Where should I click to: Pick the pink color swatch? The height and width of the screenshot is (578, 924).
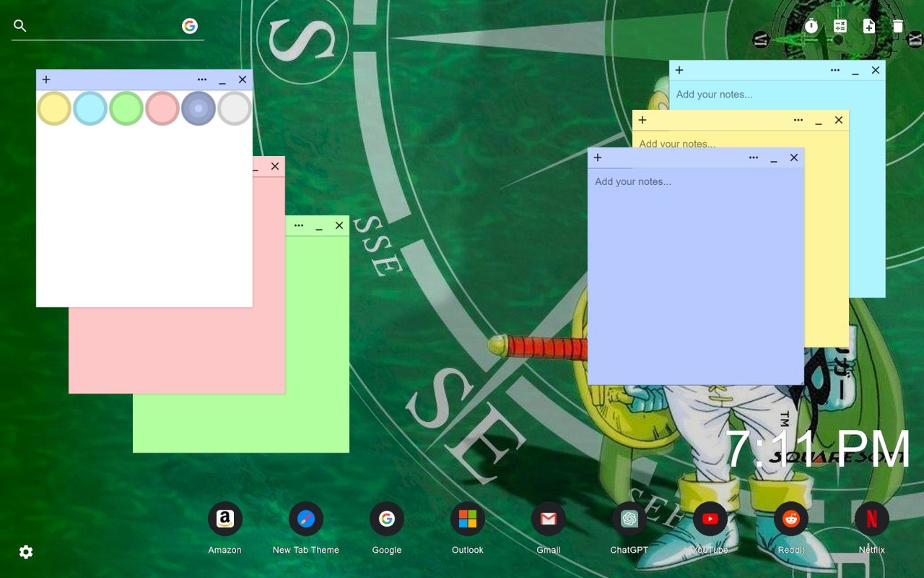point(162,108)
